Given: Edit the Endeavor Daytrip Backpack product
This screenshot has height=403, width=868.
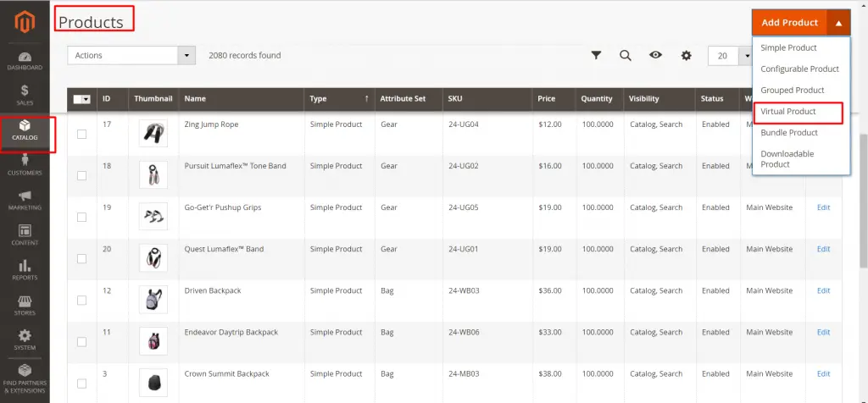Looking at the screenshot, I should point(824,332).
